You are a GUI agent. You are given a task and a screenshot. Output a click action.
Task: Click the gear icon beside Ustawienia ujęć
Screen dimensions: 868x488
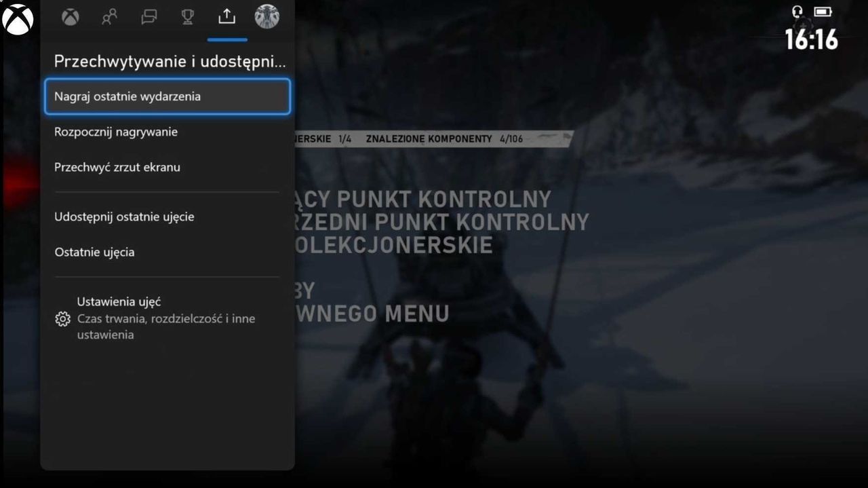[62, 319]
